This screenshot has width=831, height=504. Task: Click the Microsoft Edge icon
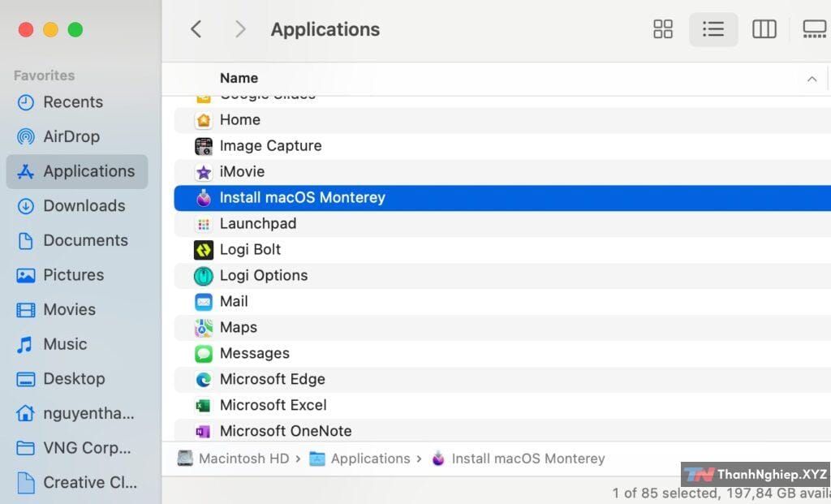coord(204,380)
